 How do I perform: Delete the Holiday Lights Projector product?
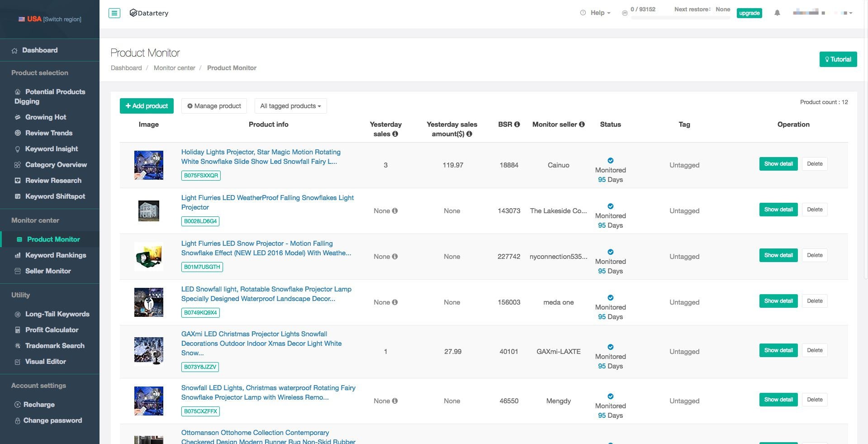point(815,164)
